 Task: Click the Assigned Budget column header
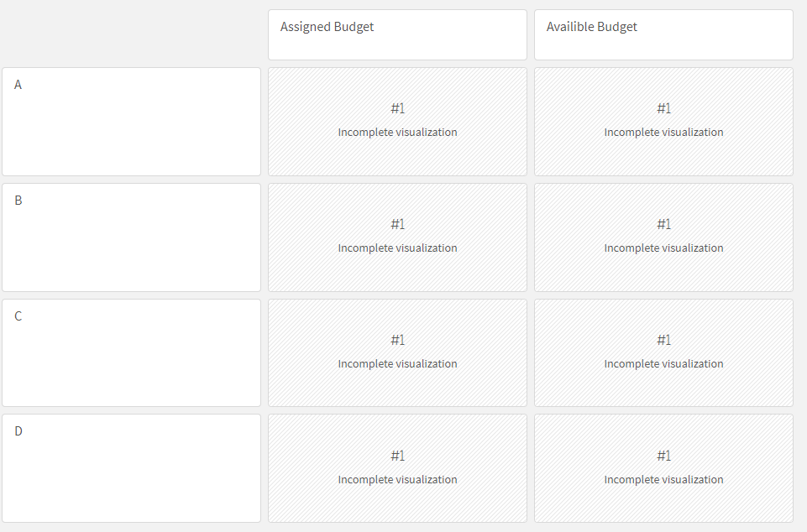pos(327,26)
